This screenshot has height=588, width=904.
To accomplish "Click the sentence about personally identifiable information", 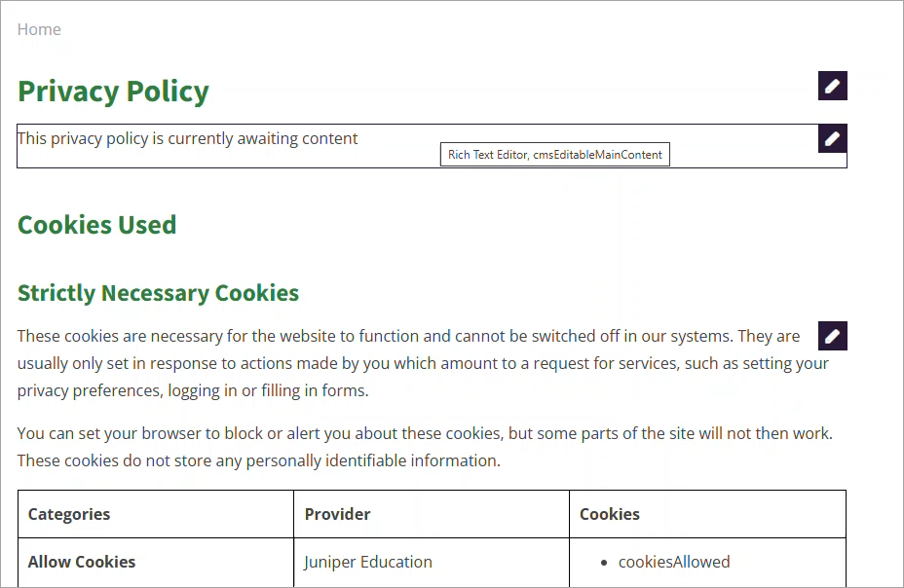I will click(x=259, y=460).
